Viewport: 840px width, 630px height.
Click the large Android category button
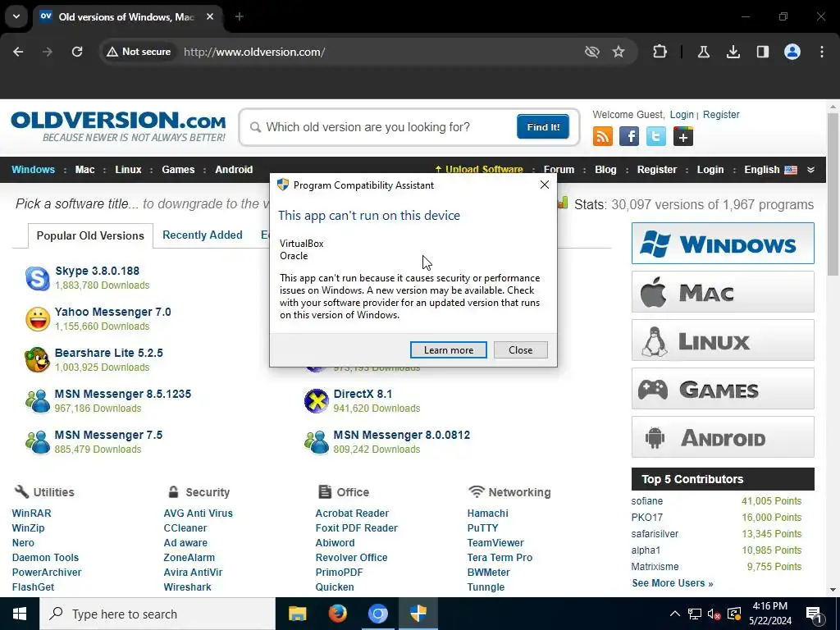click(723, 437)
